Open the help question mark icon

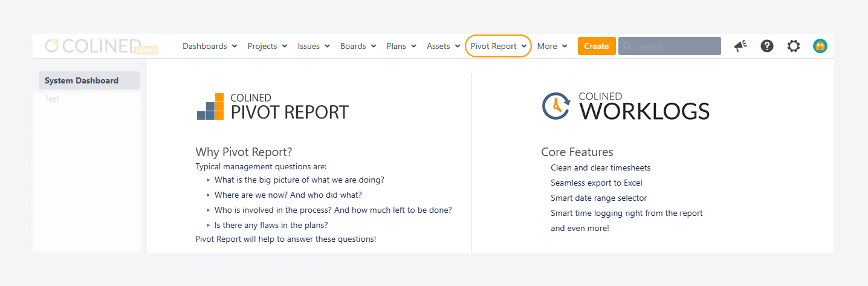click(x=767, y=46)
